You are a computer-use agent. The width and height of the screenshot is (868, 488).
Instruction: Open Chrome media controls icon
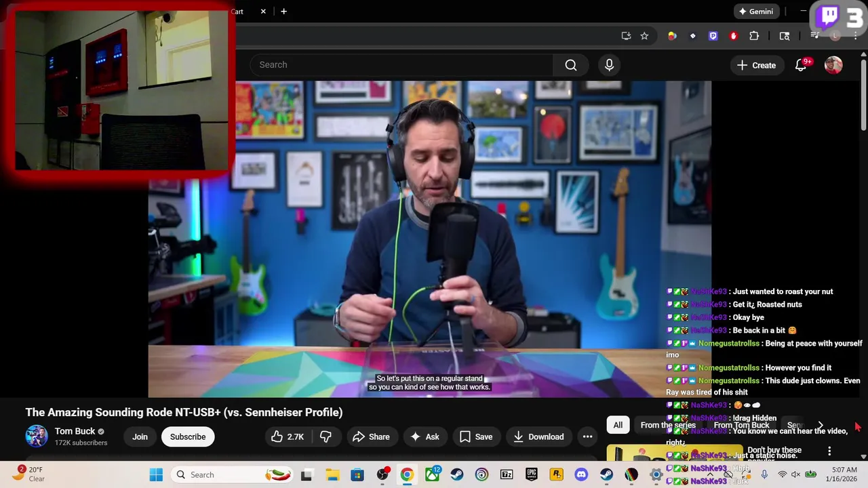815,36
